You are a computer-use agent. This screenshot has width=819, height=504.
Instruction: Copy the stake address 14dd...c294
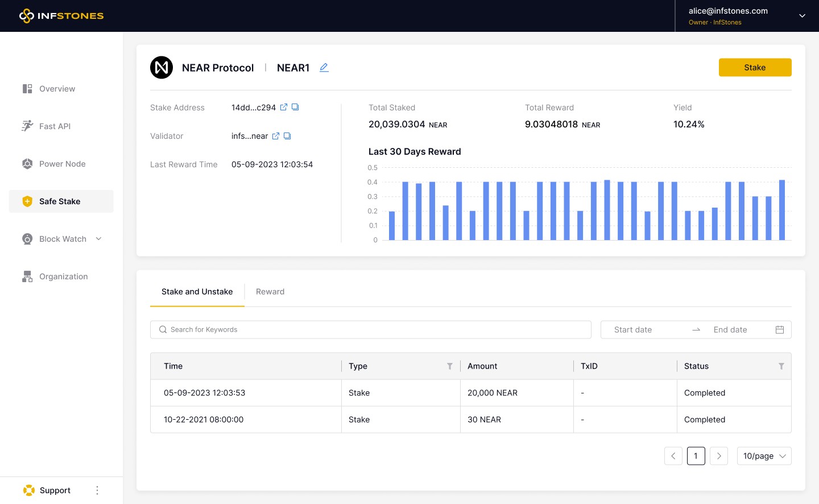pos(295,107)
